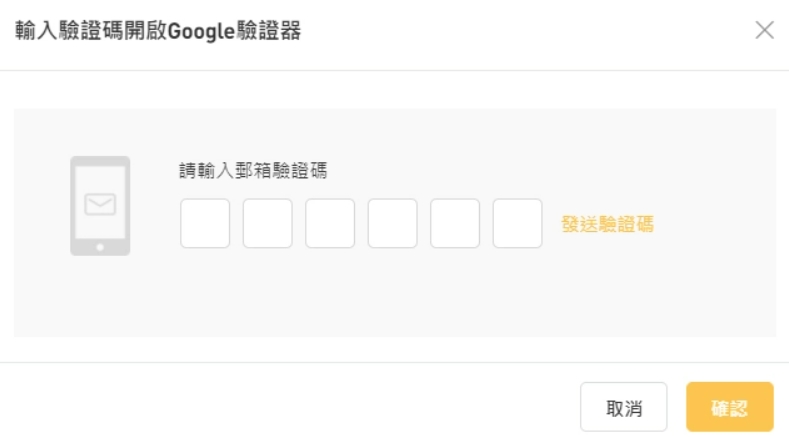
Task: Click the home button dot on the phone icon
Action: click(x=100, y=247)
